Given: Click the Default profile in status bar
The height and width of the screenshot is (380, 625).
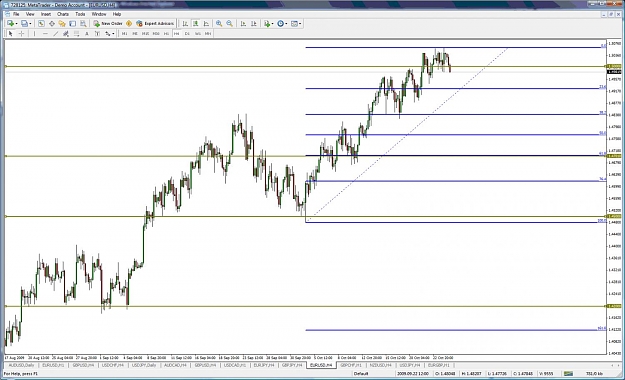Looking at the screenshot, I should (361, 374).
